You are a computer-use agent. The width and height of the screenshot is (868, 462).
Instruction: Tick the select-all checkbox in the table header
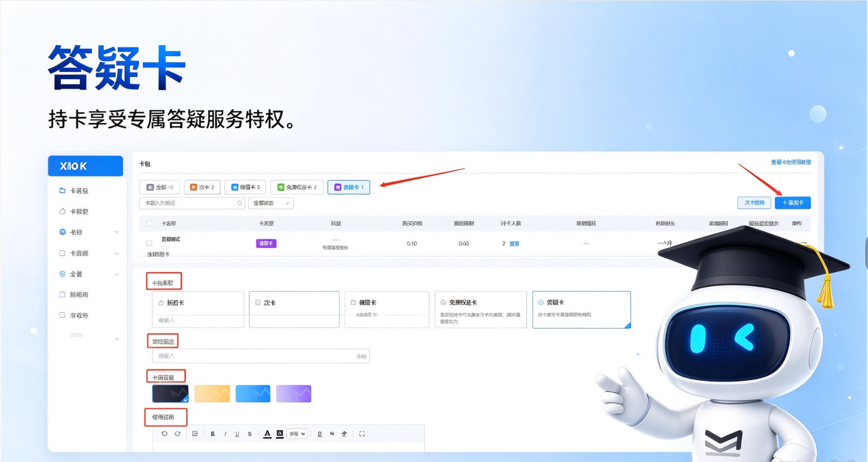149,224
